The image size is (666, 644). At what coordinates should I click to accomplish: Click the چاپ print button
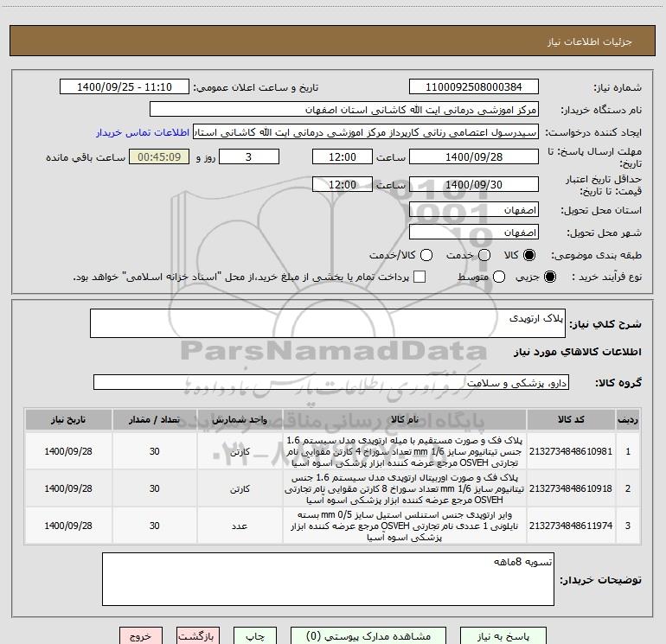point(255,636)
